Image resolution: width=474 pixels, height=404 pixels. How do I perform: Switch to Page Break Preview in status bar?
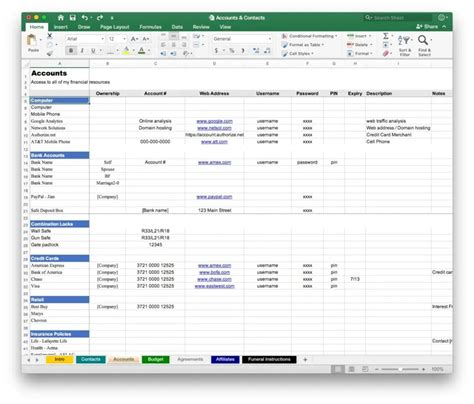pyautogui.click(x=365, y=369)
